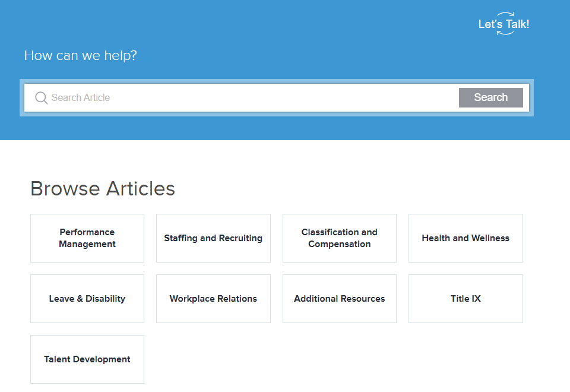Image resolution: width=570 pixels, height=392 pixels.
Task: Click inside the Search Article input field
Action: point(237,97)
